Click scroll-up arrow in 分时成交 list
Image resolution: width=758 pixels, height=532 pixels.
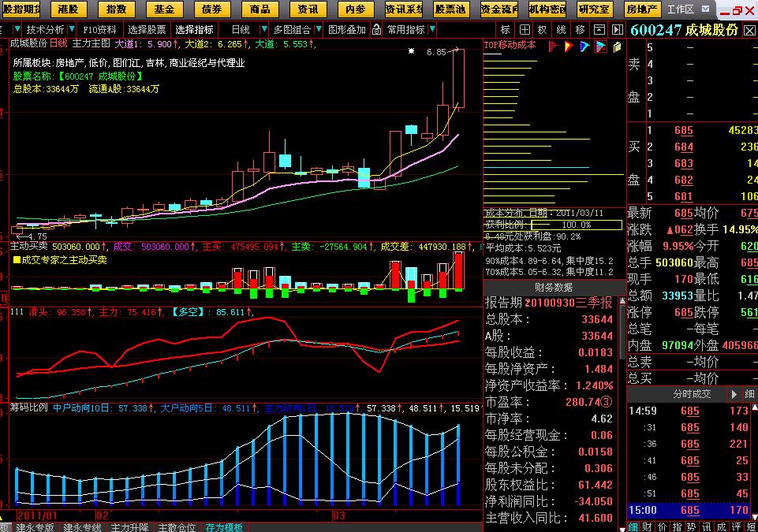tap(755, 408)
